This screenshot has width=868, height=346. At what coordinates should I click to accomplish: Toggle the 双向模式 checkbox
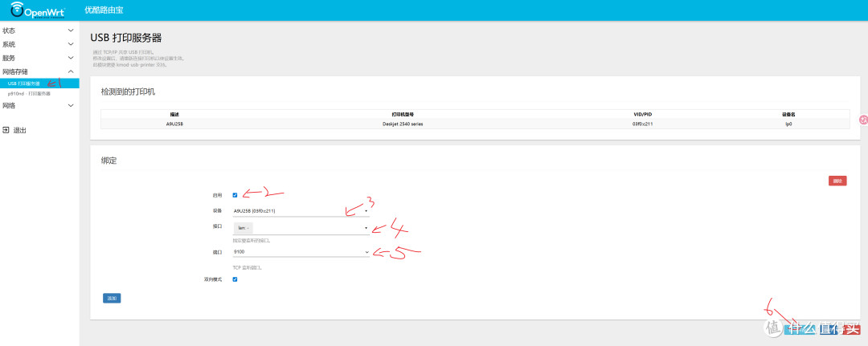(x=235, y=279)
